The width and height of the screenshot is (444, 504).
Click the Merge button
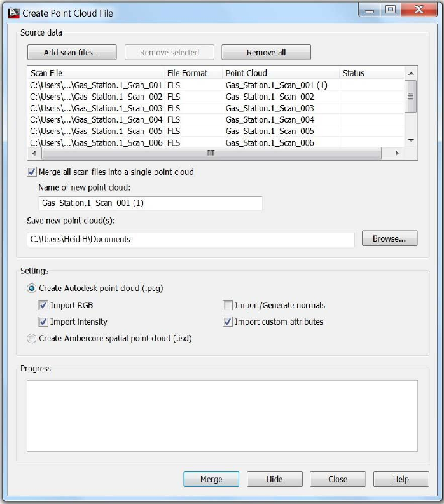[x=211, y=479]
